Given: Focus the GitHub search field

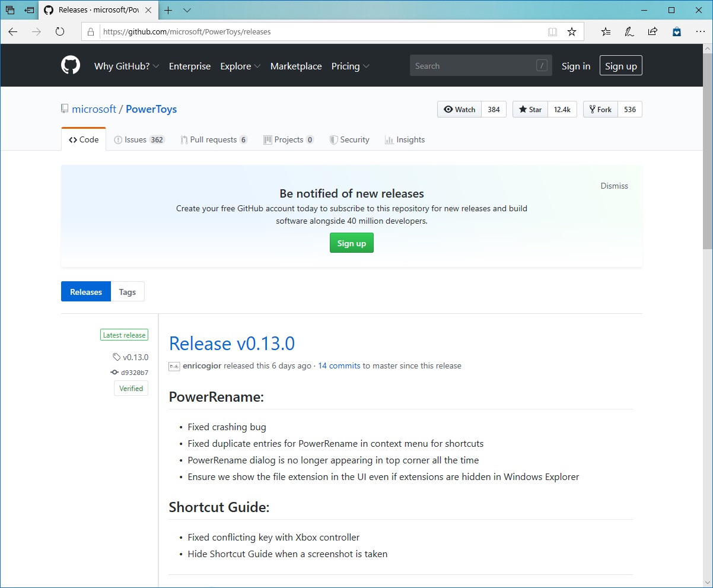Looking at the screenshot, I should pyautogui.click(x=481, y=66).
